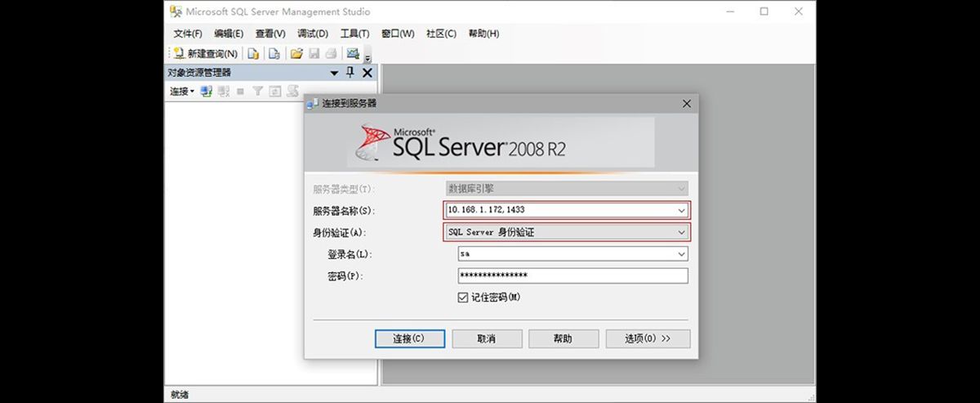
Task: Open the Object Explorer window position dropdown
Action: 334,73
